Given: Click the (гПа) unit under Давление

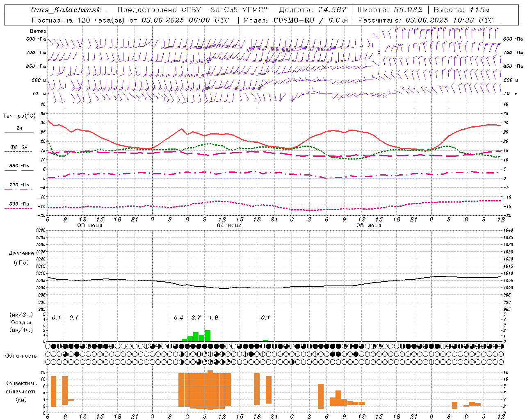Looking at the screenshot, I should pos(21,262).
